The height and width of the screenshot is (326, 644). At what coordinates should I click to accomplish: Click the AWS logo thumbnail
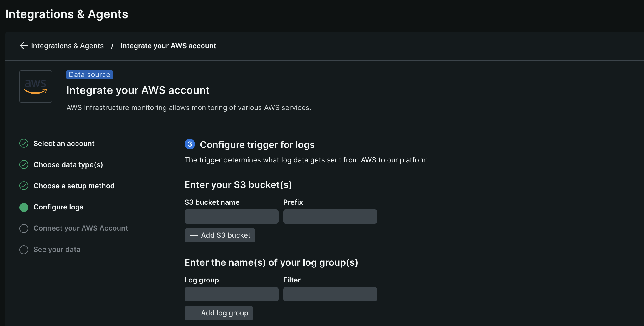[x=36, y=87]
